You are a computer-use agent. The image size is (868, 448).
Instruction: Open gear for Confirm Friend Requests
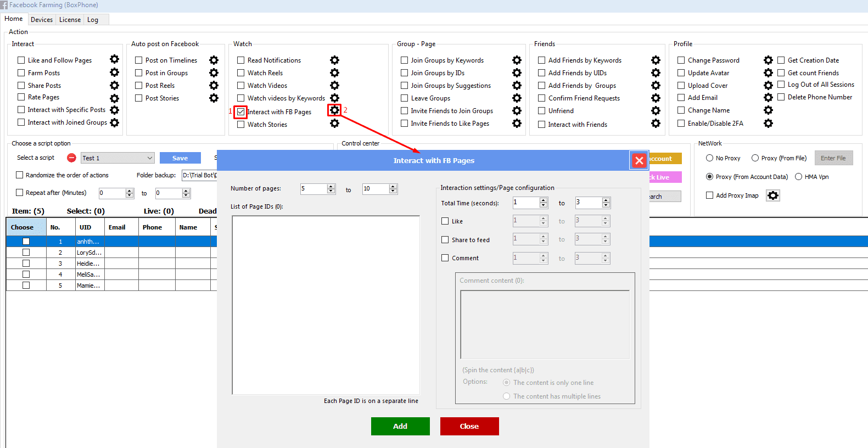point(656,98)
